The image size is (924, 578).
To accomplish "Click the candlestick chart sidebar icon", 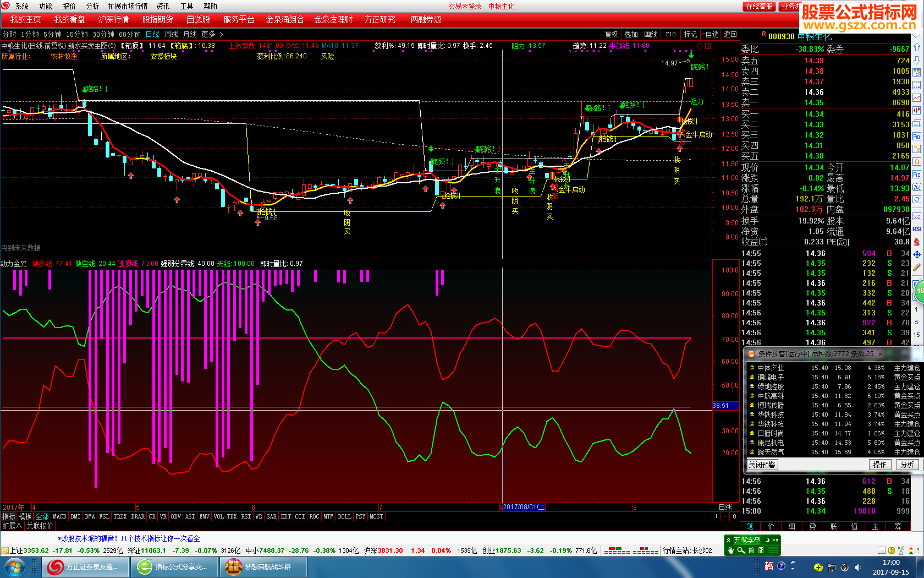I will click(x=917, y=111).
